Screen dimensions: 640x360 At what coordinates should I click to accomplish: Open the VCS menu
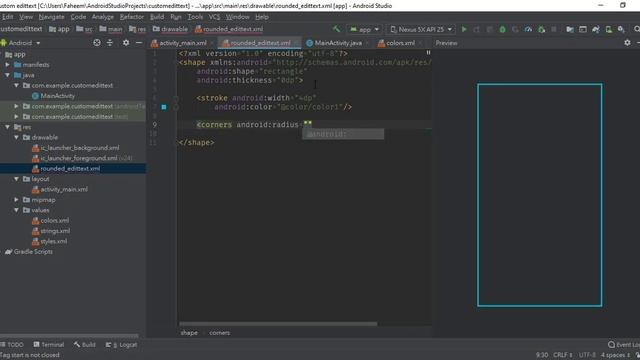coord(214,17)
